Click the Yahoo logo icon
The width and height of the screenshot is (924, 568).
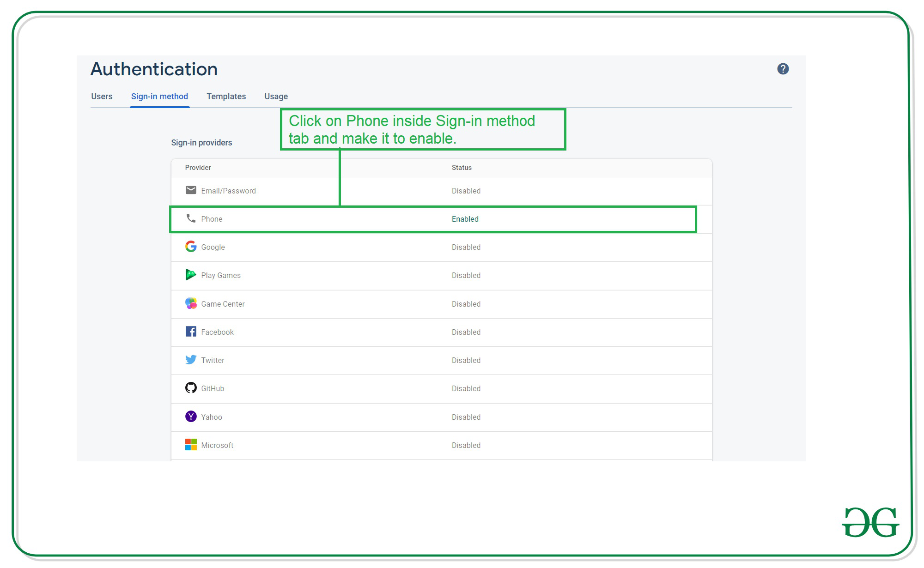[x=191, y=417]
